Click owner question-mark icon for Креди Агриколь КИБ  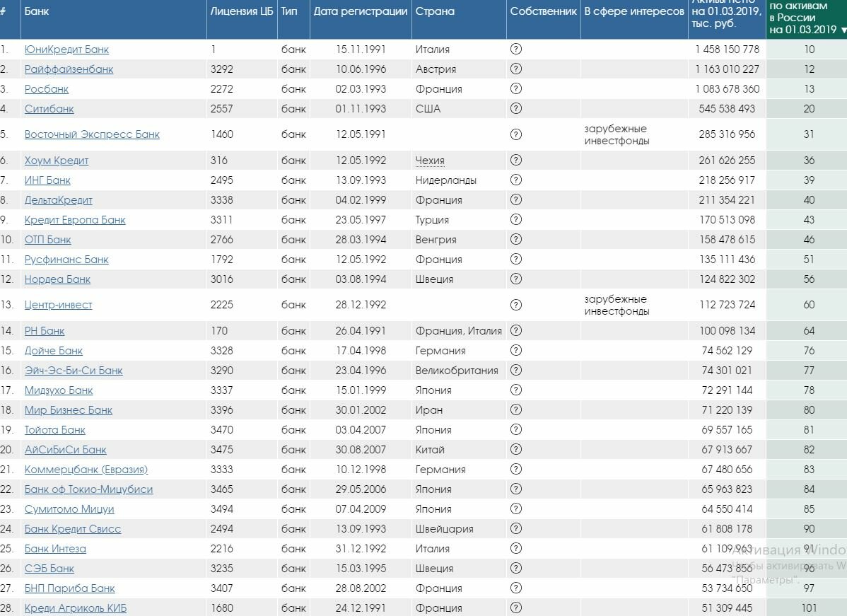pyautogui.click(x=516, y=608)
